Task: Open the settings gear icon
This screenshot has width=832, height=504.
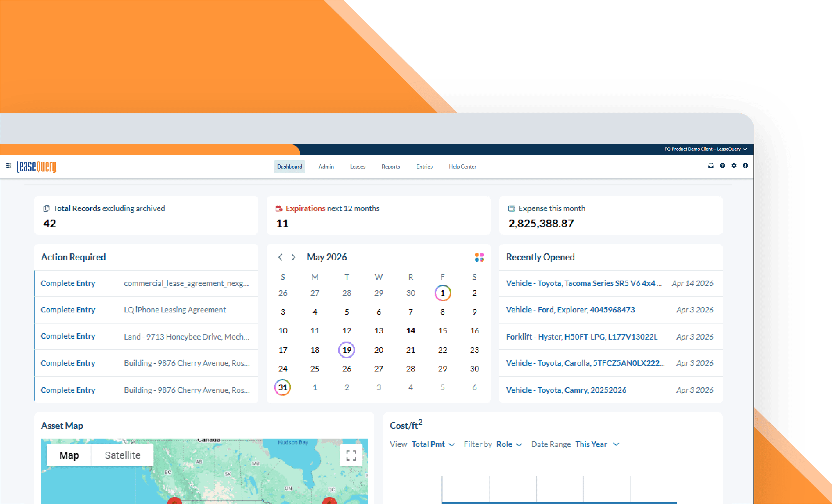Action: coord(734,166)
